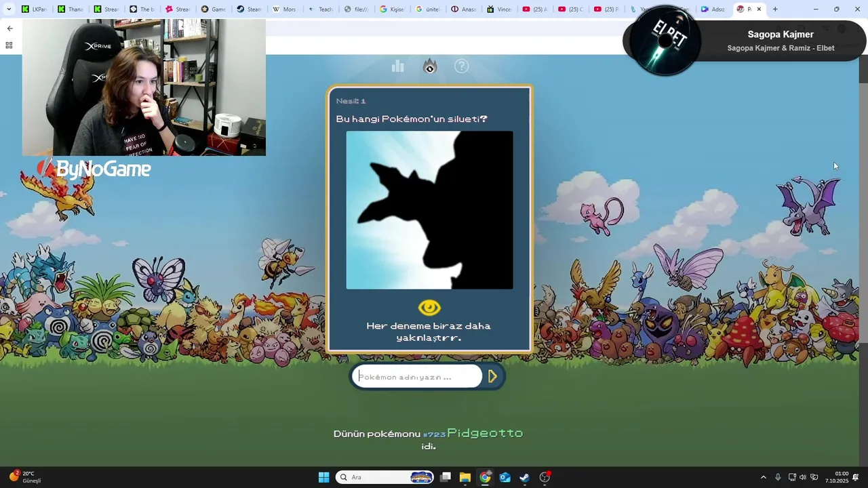Click the Pidgeotto name text

(485, 433)
